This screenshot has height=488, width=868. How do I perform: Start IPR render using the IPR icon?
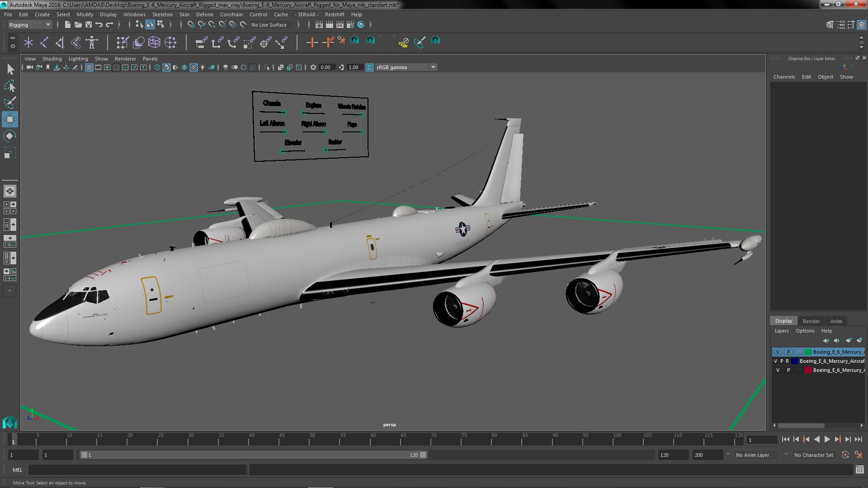(x=340, y=25)
